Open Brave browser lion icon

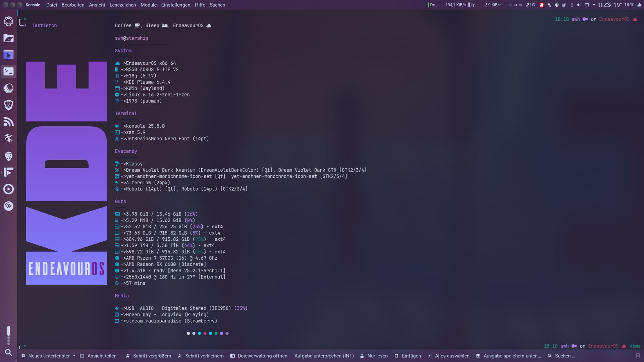coord(9,105)
